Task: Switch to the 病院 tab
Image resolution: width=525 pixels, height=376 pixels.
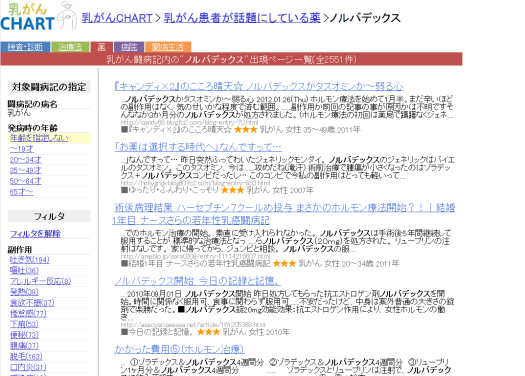Action: click(129, 47)
